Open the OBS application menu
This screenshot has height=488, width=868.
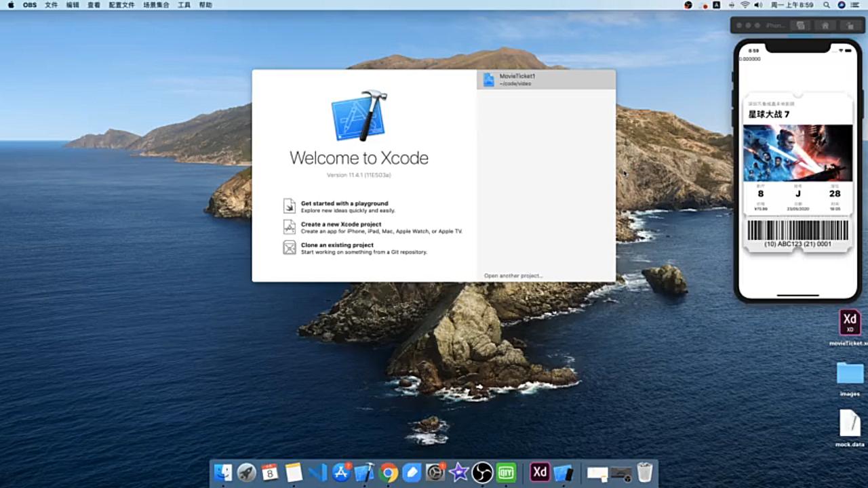pyautogui.click(x=30, y=5)
